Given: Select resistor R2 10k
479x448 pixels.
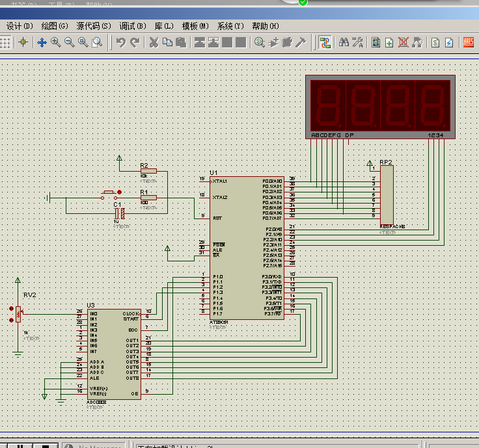Looking at the screenshot, I should point(148,171).
